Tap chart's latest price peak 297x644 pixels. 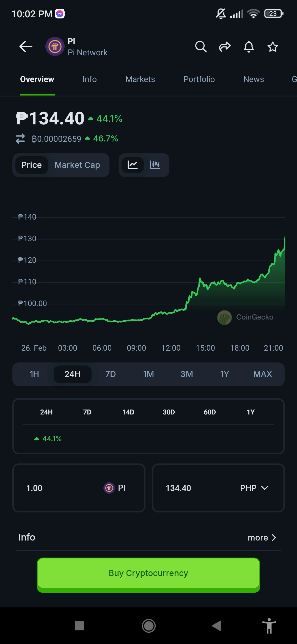click(285, 234)
